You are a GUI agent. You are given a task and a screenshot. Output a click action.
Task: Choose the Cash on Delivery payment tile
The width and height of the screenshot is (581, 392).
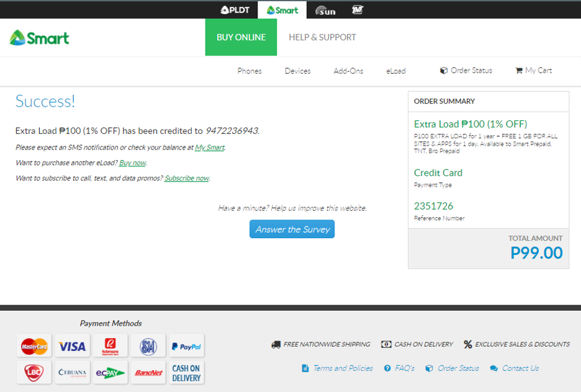[186, 372]
